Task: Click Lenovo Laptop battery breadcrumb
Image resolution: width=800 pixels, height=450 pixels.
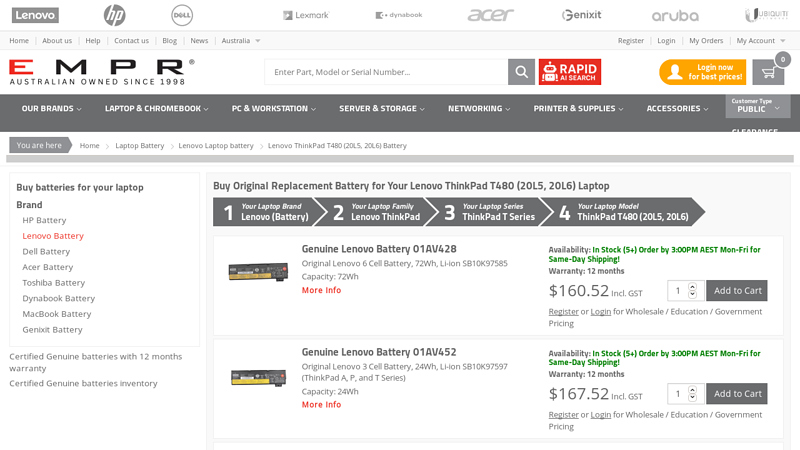Action: click(216, 145)
